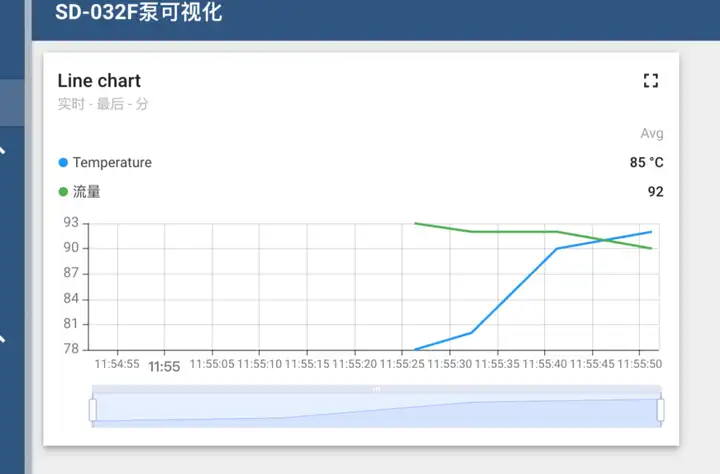This screenshot has width=720, height=474.
Task: Expand the lower sidebar chevron
Action: tap(3, 338)
